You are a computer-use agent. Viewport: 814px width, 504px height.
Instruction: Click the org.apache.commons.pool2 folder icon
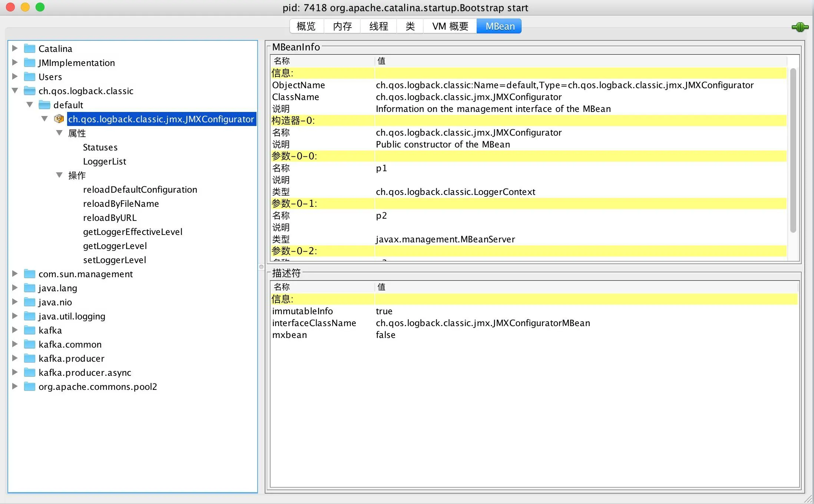point(30,387)
